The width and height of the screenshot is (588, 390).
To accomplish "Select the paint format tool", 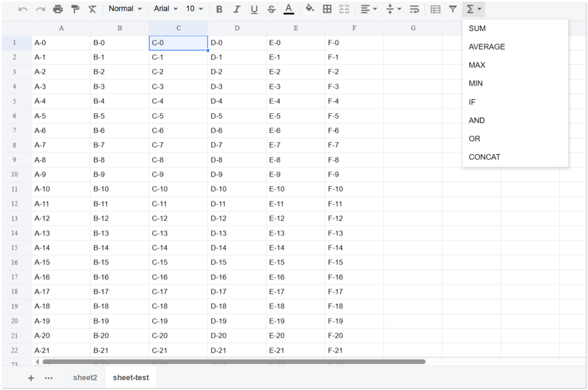I will coord(75,9).
